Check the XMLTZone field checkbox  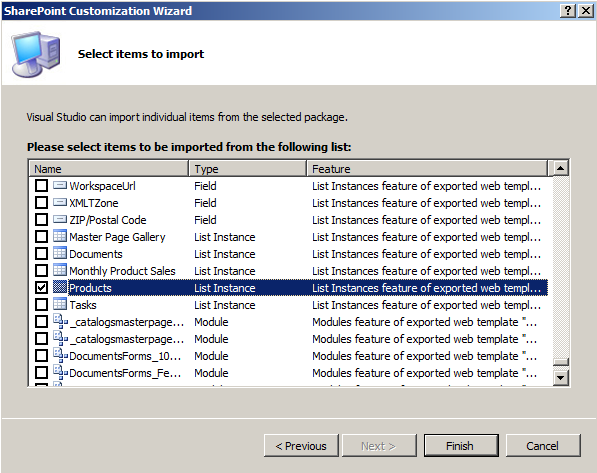(41, 202)
